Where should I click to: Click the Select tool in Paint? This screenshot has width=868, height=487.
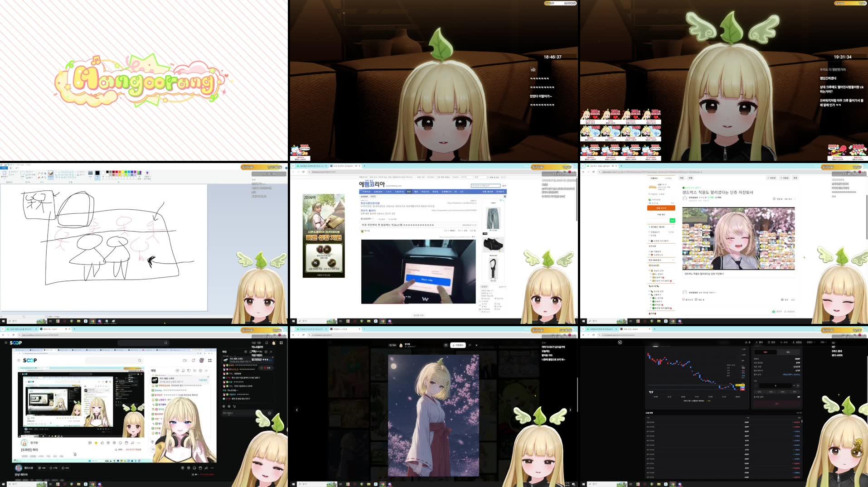(22, 174)
